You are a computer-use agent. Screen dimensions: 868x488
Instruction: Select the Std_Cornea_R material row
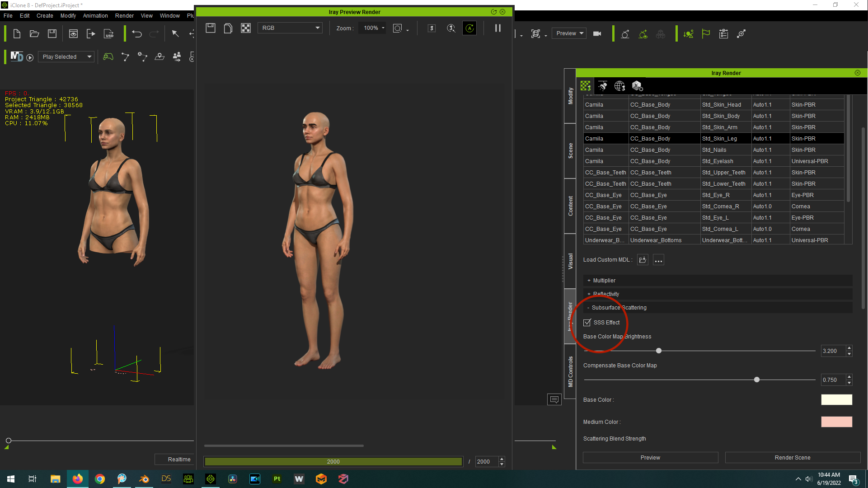pos(714,206)
